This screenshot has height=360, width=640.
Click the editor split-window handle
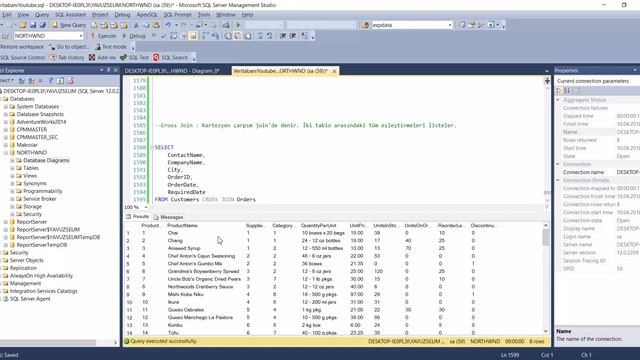click(547, 81)
